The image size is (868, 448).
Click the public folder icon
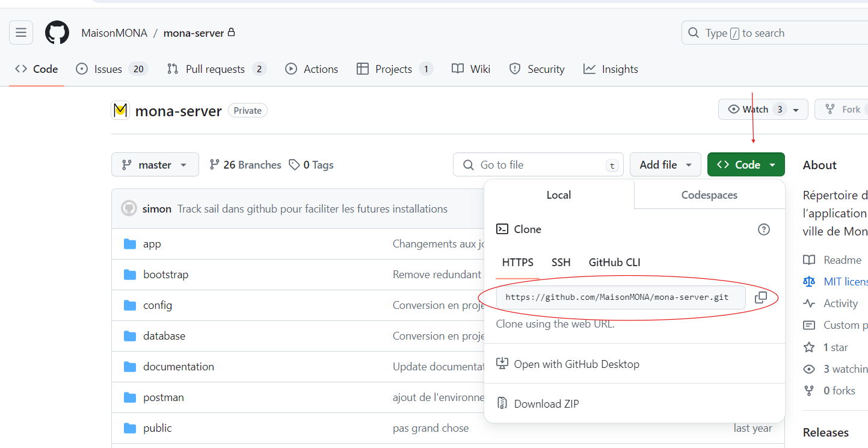[130, 428]
